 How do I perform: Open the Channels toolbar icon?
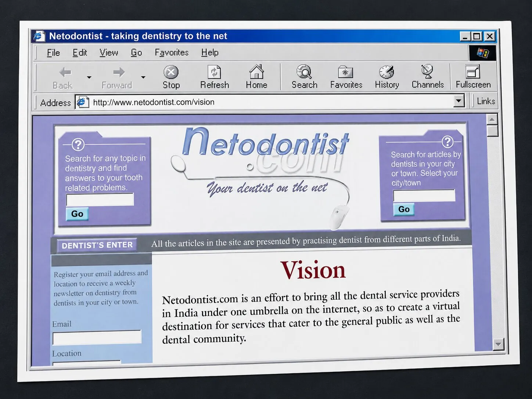(x=427, y=71)
